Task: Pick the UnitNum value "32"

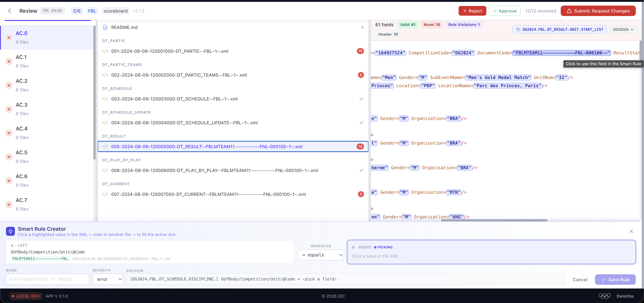Action: click(x=561, y=78)
